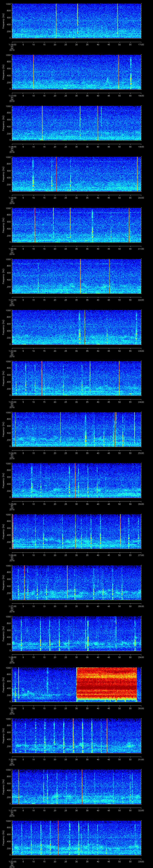Viewport: 153px width, 868px height.
Task: Click the spectrogram panel starting at 1:16:00
Action: [77, 21]
